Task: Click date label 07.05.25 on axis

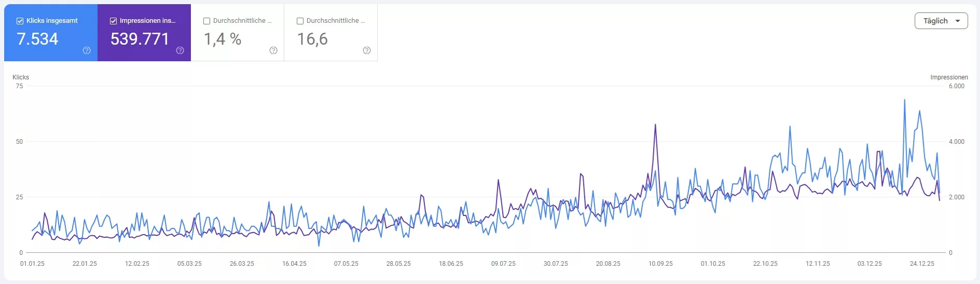Action: (x=346, y=264)
